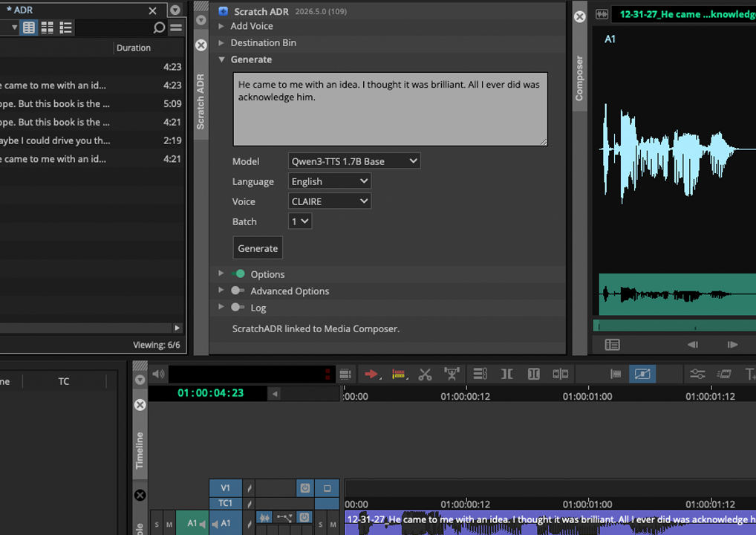The width and height of the screenshot is (756, 535).
Task: Select the TC1 timecode track button
Action: 225,503
